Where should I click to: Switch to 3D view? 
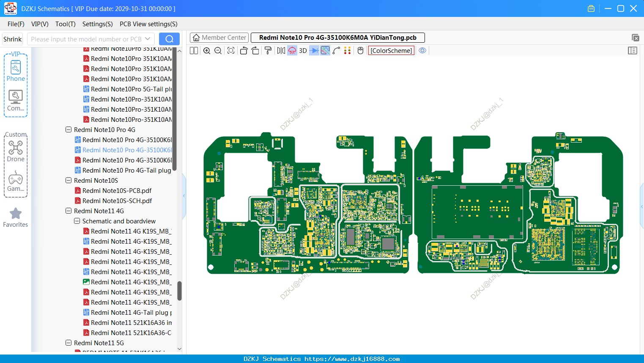pos(303,51)
